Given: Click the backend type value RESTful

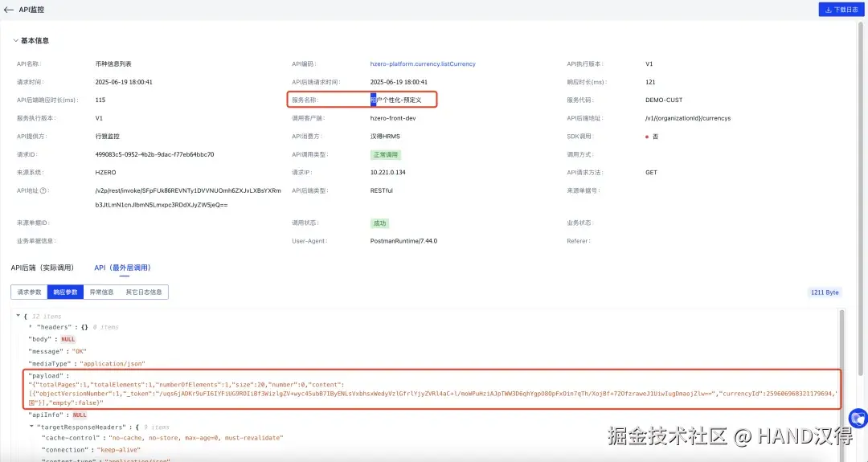Looking at the screenshot, I should [382, 191].
